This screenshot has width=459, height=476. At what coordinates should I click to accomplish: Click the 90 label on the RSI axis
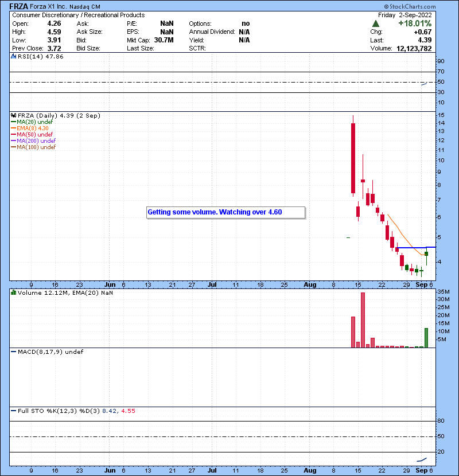[441, 61]
